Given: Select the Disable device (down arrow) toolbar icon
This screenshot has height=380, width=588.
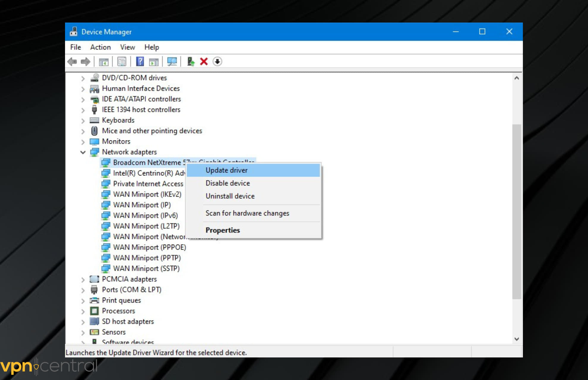Looking at the screenshot, I should point(217,61).
